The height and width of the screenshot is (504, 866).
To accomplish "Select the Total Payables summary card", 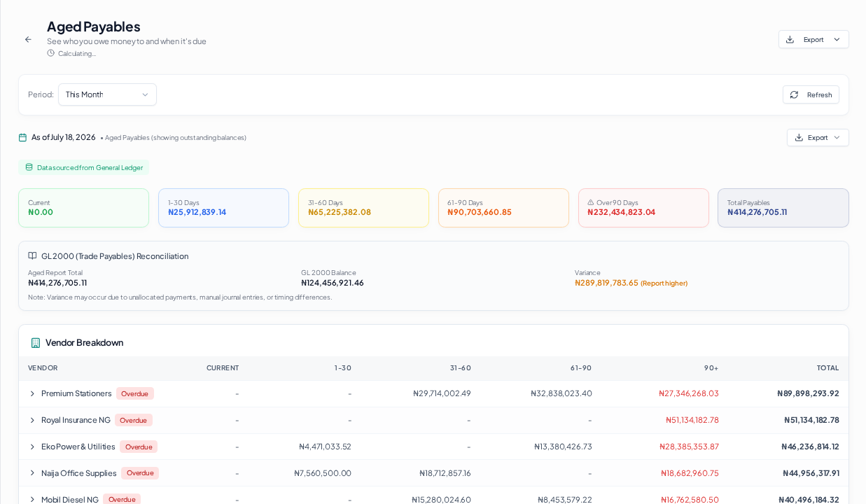I will pos(783,208).
